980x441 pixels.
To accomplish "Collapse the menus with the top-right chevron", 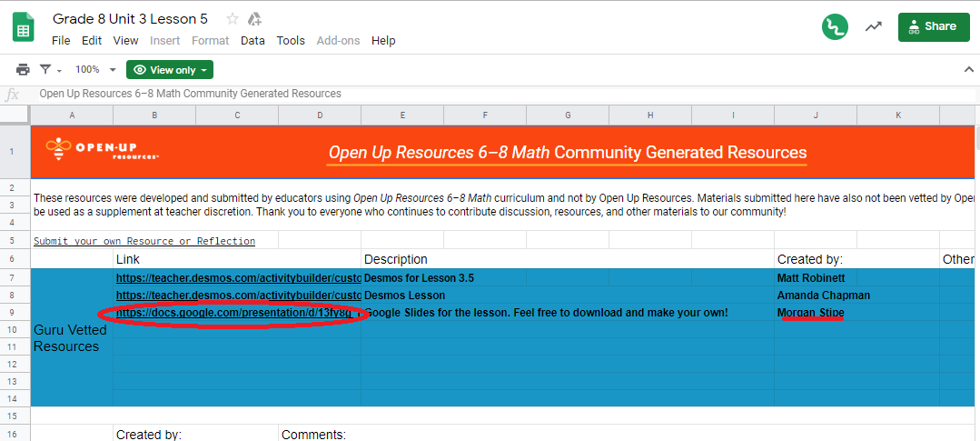I will [x=969, y=69].
